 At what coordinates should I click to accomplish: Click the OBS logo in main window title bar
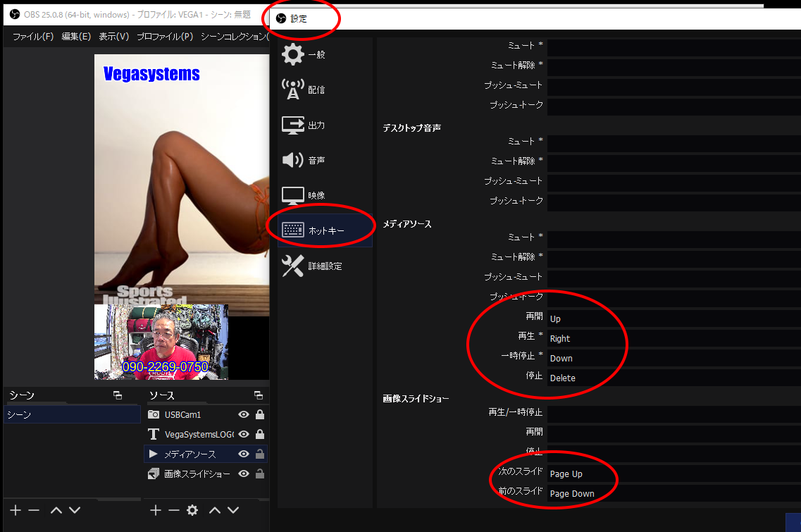(15, 14)
